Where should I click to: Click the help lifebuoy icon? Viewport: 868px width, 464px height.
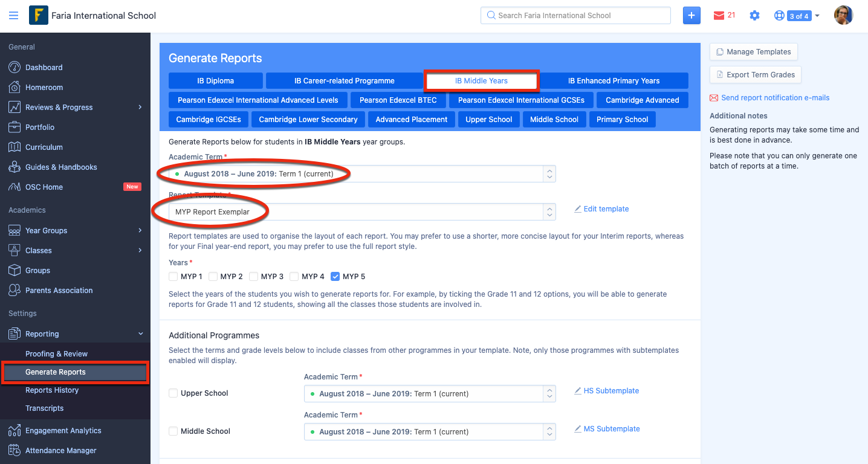(779, 16)
